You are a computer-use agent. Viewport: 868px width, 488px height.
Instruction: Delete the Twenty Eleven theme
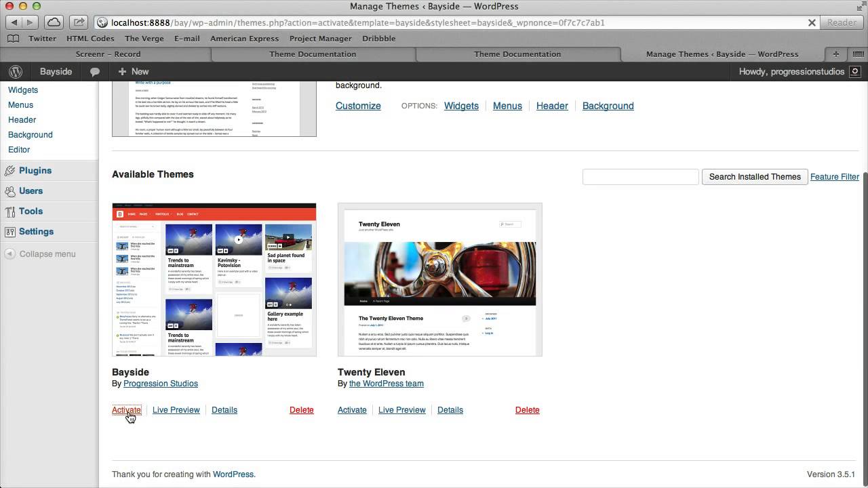click(528, 410)
